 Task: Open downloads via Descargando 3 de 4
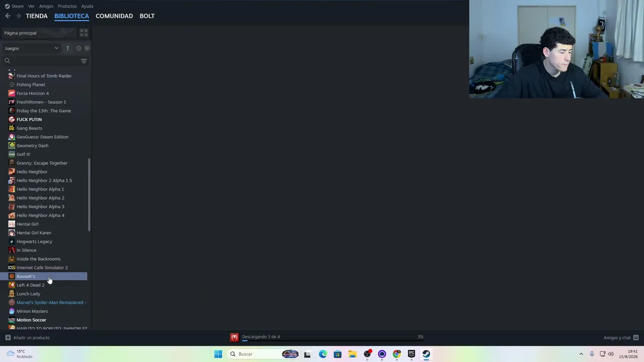point(261,337)
